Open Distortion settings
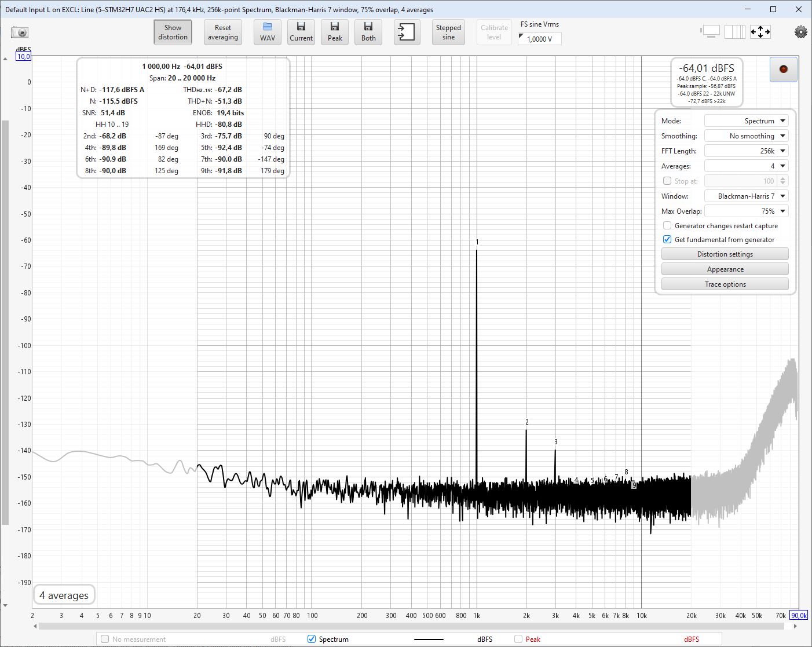Screen dimensions: 812x647 tap(725, 254)
